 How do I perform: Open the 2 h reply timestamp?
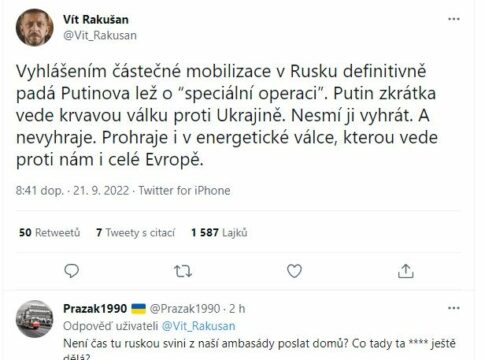[x=237, y=309]
